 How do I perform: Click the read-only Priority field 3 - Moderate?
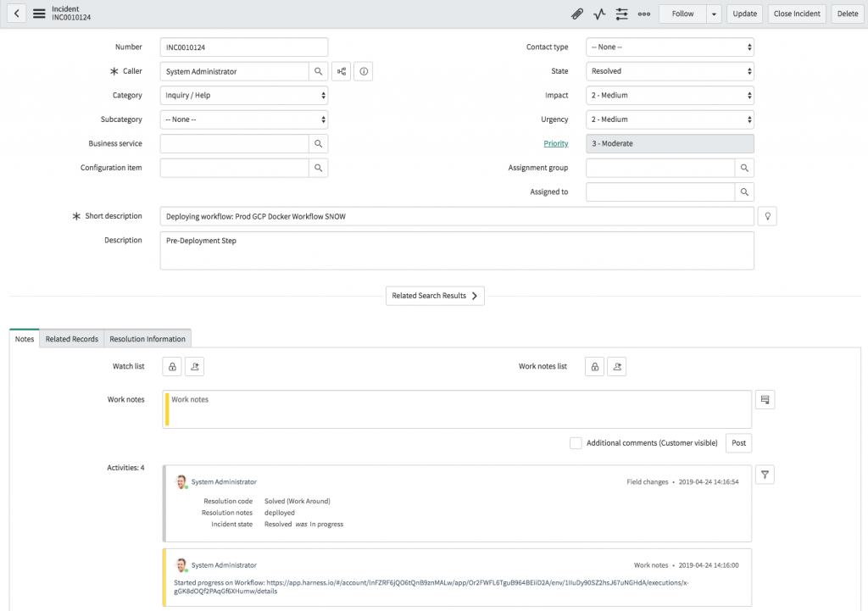tap(670, 143)
